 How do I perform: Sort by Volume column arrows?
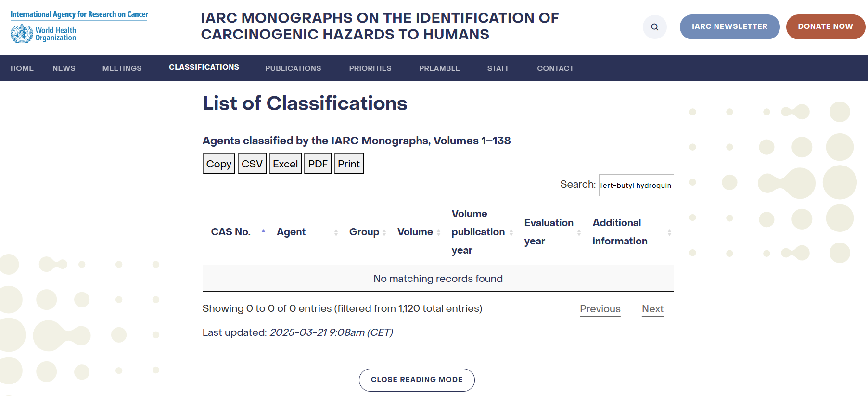coord(438,232)
